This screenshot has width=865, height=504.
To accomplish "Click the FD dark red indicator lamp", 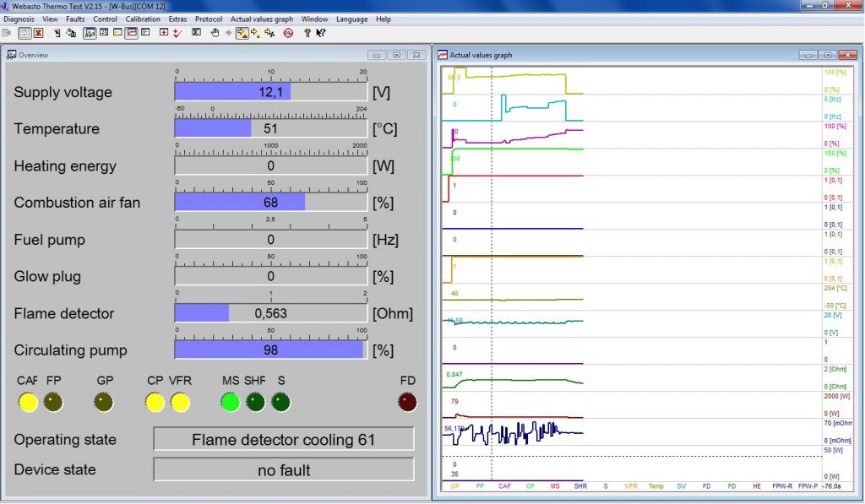I will tap(407, 403).
